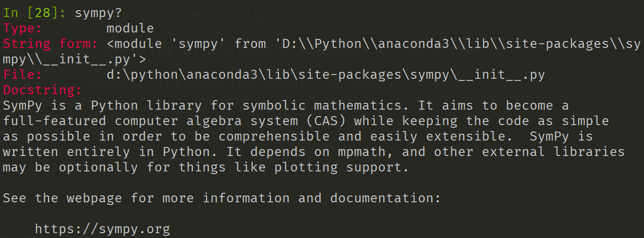
Task: Click the 'File:' label
Action: pyautogui.click(x=22, y=75)
